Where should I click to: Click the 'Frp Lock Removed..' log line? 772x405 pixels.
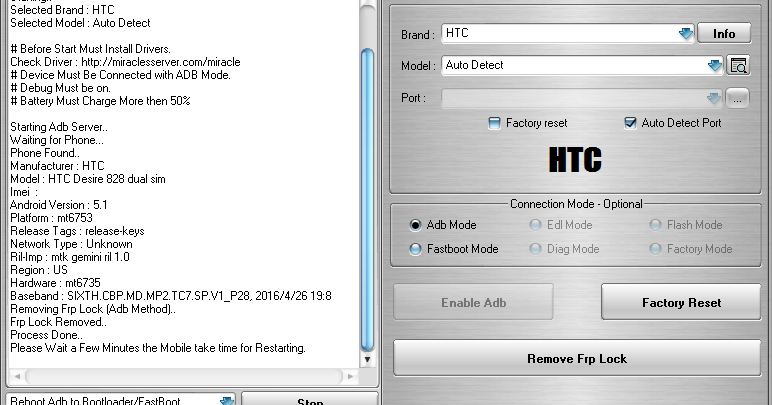point(59,322)
